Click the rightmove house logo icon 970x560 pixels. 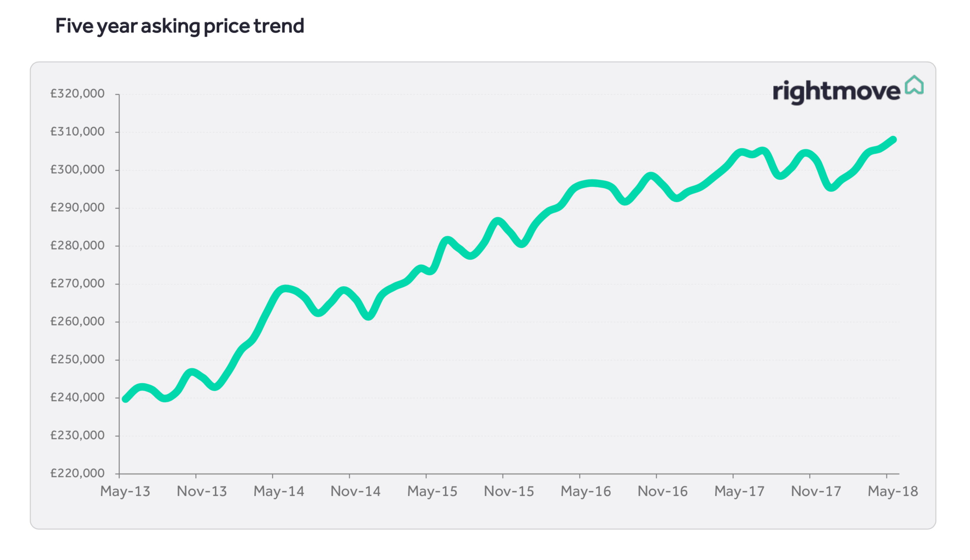pyautogui.click(x=914, y=85)
